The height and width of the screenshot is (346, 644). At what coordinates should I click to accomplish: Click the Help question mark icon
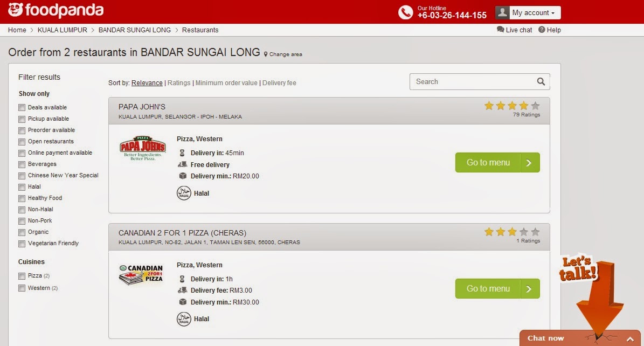(x=542, y=30)
